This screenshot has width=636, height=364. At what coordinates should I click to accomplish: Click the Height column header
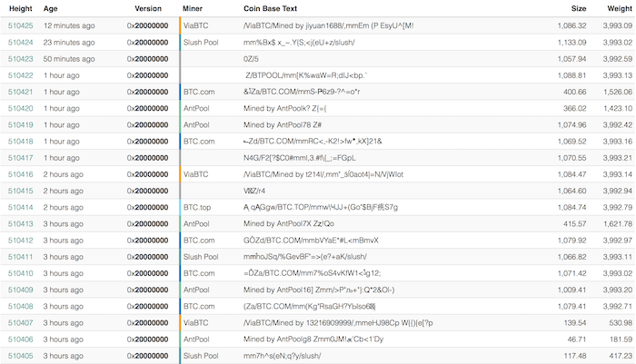[x=20, y=8]
